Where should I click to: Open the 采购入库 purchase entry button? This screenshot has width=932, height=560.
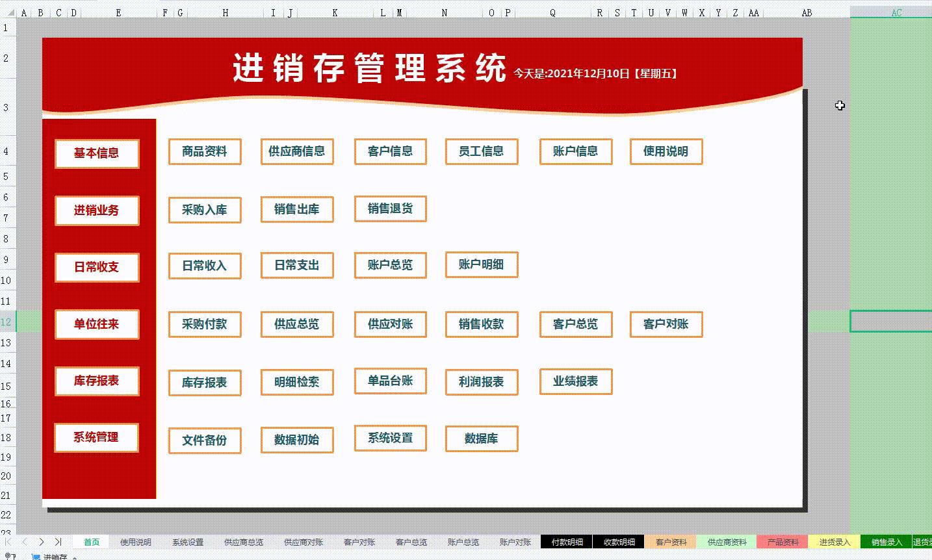(205, 210)
